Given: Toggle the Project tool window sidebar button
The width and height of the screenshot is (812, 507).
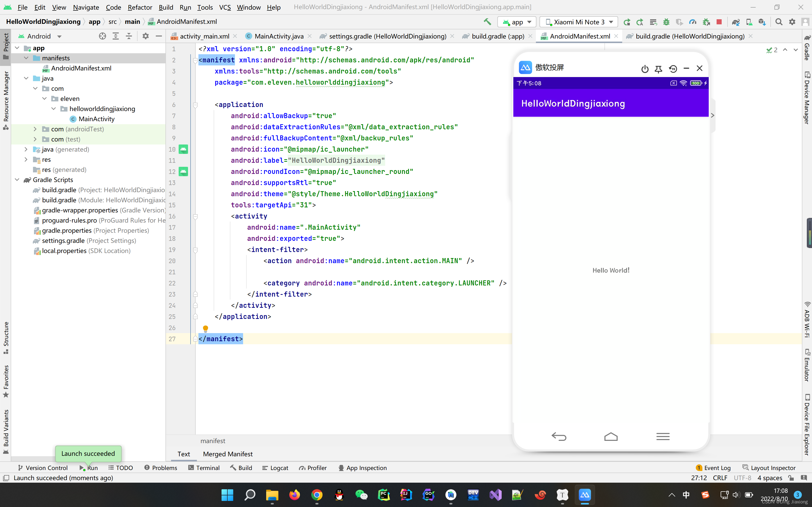Looking at the screenshot, I should click(x=6, y=46).
